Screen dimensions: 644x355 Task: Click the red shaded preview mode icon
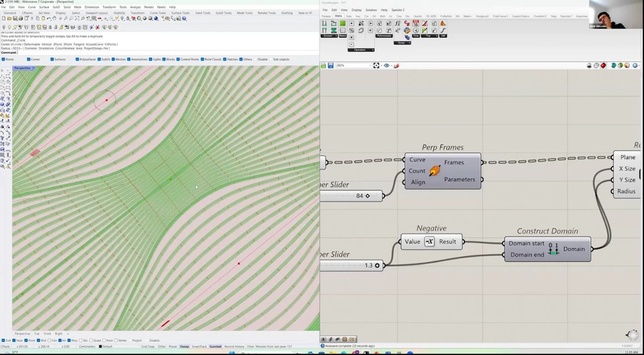(x=603, y=65)
